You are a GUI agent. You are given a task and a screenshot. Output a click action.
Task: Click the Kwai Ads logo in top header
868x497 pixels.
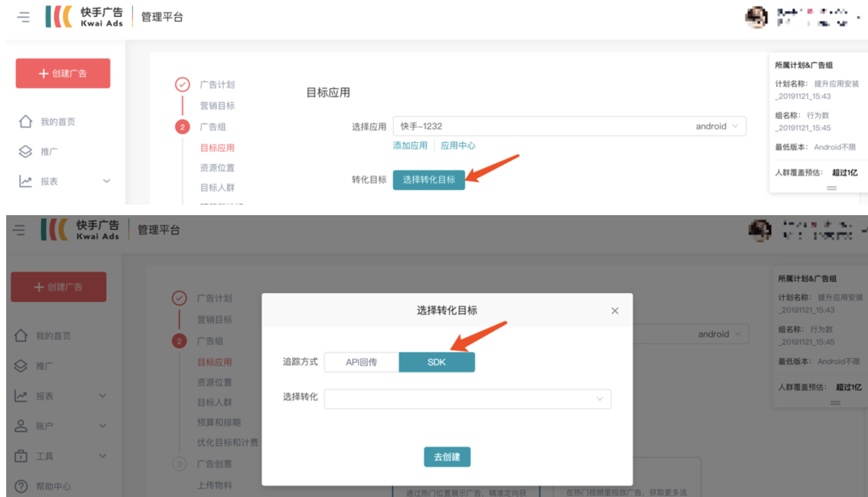click(x=84, y=17)
